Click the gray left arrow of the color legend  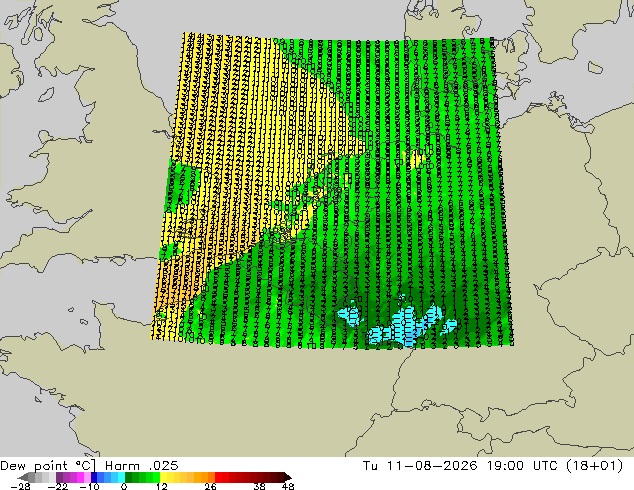23,477
